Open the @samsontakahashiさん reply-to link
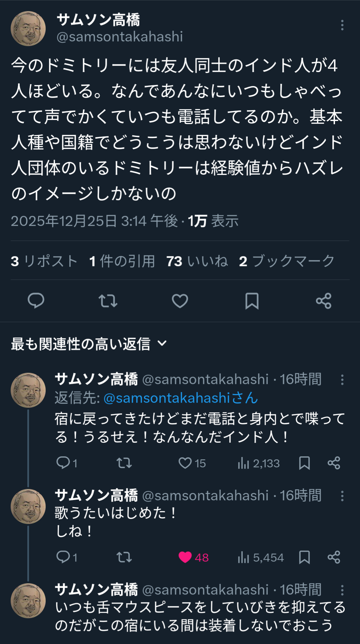The image size is (360, 644). click(x=181, y=398)
